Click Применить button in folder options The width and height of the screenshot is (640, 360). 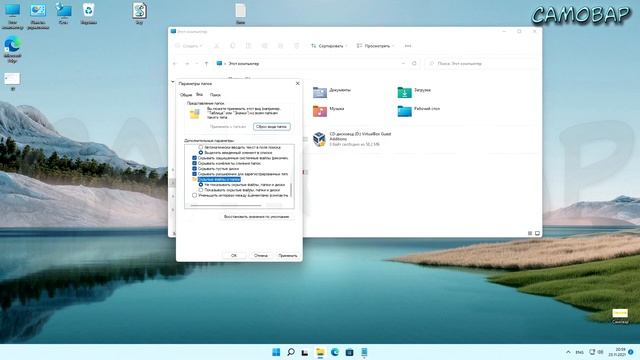(x=288, y=256)
